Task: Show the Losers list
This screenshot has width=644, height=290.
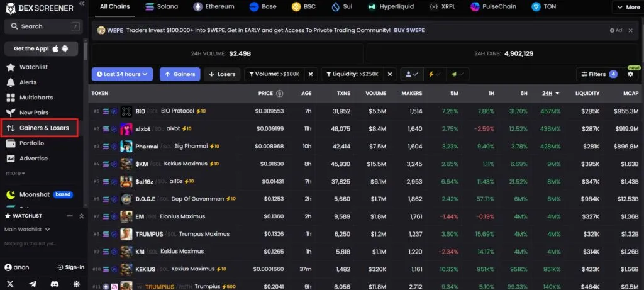Action: [221, 74]
